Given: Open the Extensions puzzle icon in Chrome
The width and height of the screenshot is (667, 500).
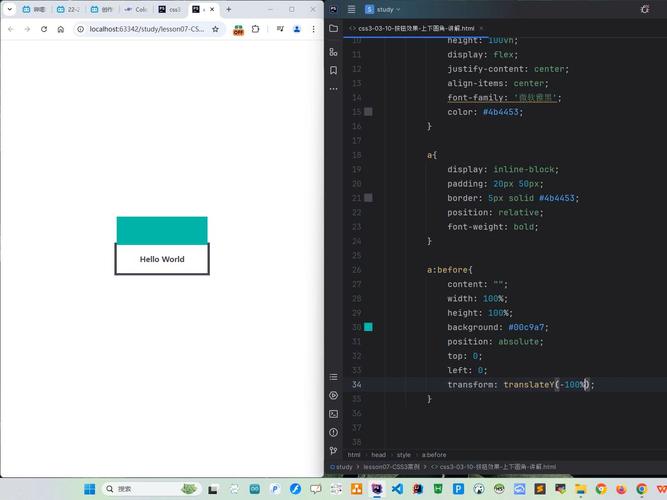Looking at the screenshot, I should tap(255, 29).
